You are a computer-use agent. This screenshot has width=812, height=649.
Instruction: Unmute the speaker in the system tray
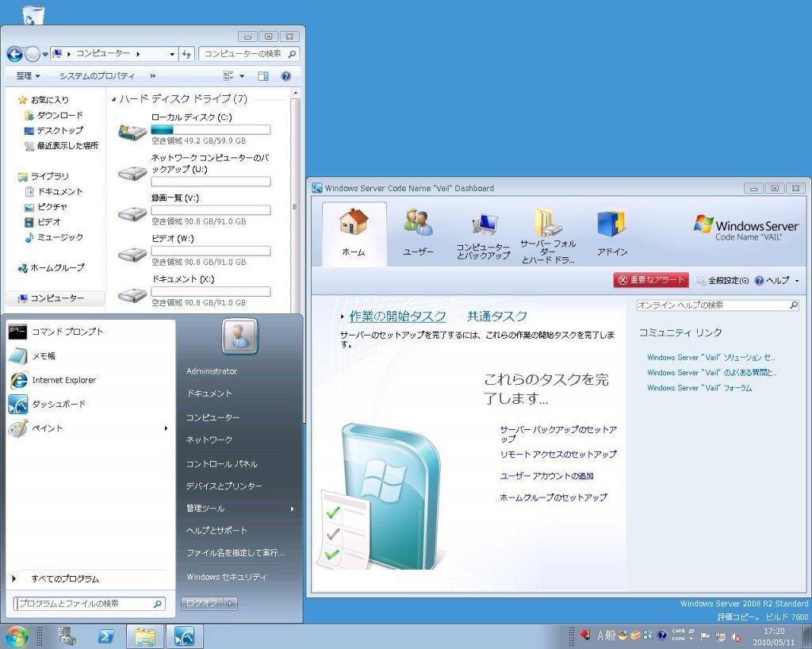click(x=735, y=637)
